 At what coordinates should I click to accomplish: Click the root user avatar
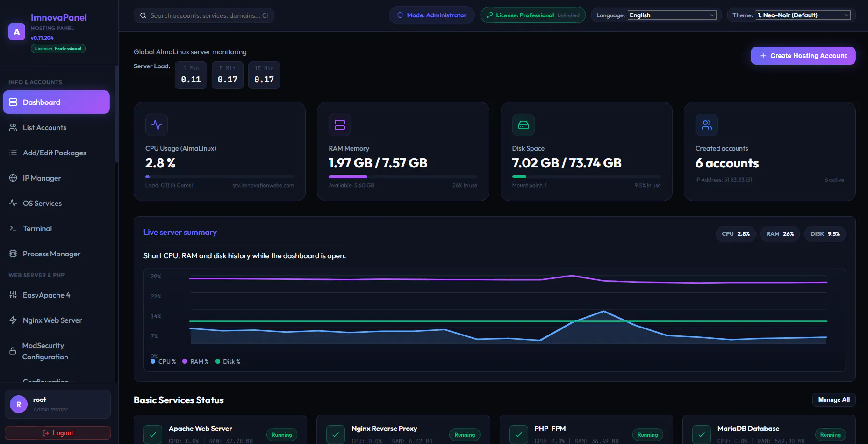click(19, 404)
